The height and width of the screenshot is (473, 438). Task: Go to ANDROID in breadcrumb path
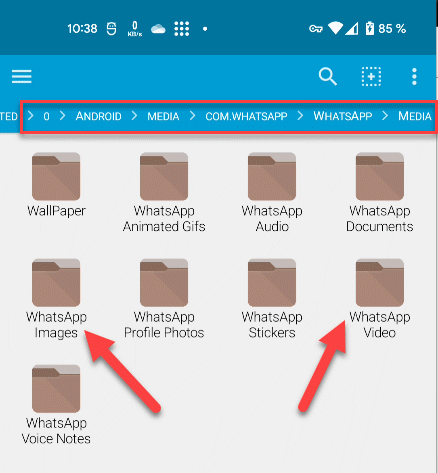[98, 116]
